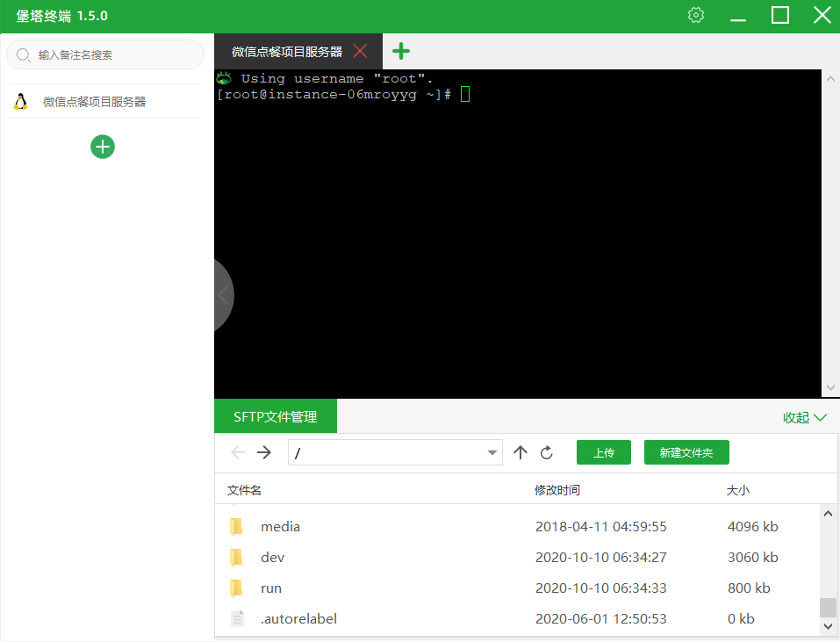Screen dimensions: 840x642
Task: Click the terminal scroll-up arrow
Action: 830,79
